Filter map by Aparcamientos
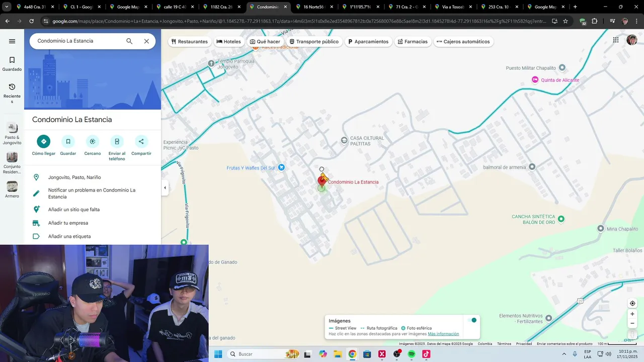Screen dimensions: 644x362 click(368, 42)
